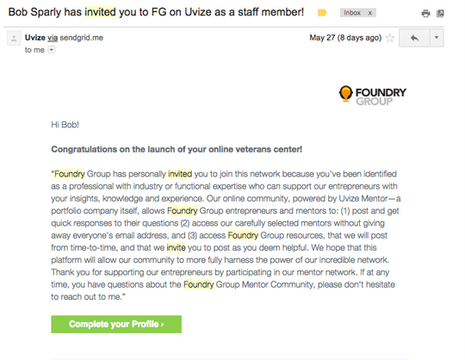This screenshot has height=360, width=465.
Task: Click the yellow importance label marker
Action: point(322,13)
